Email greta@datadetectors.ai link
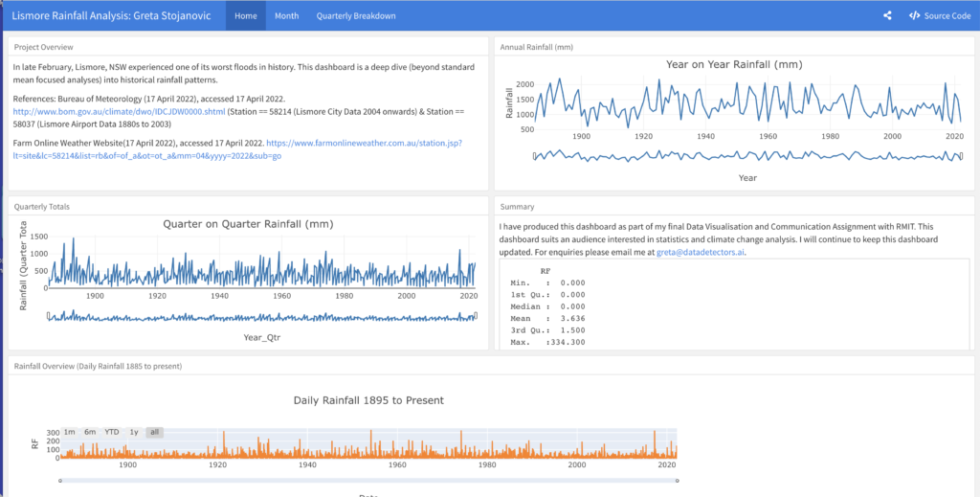The height and width of the screenshot is (497, 980). (701, 253)
